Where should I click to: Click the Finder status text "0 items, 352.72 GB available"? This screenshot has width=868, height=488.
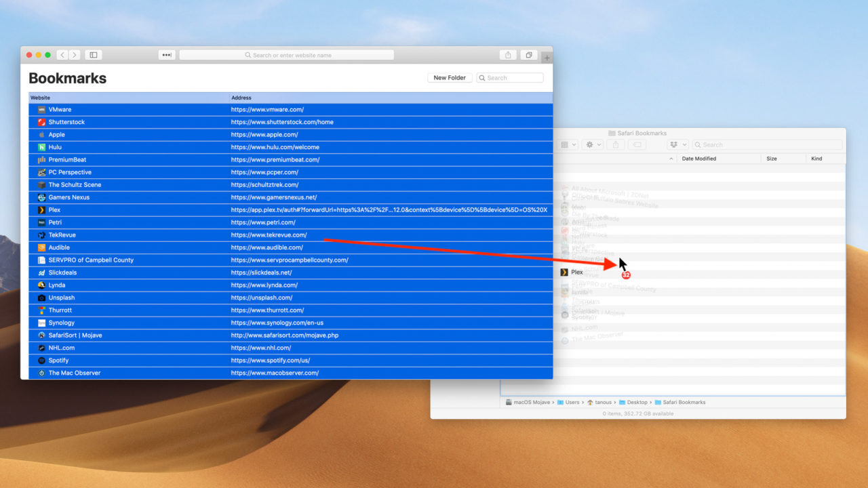[x=637, y=413]
